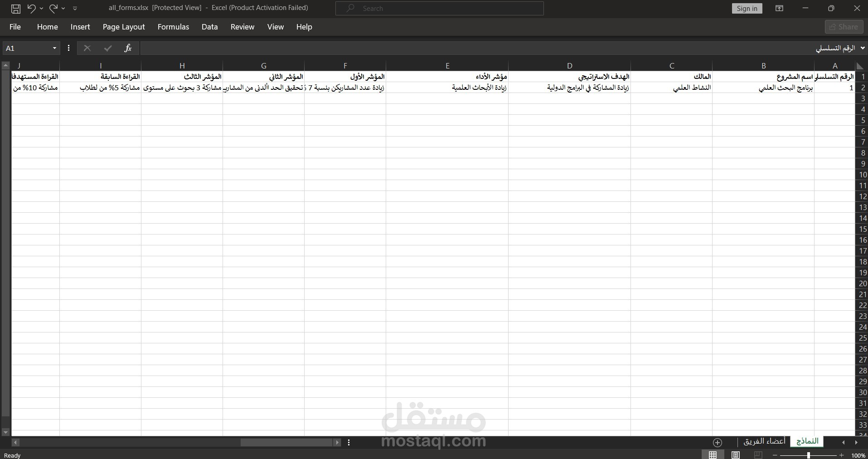868x459 pixels.
Task: Open the Redo history dropdown arrow
Action: point(63,8)
